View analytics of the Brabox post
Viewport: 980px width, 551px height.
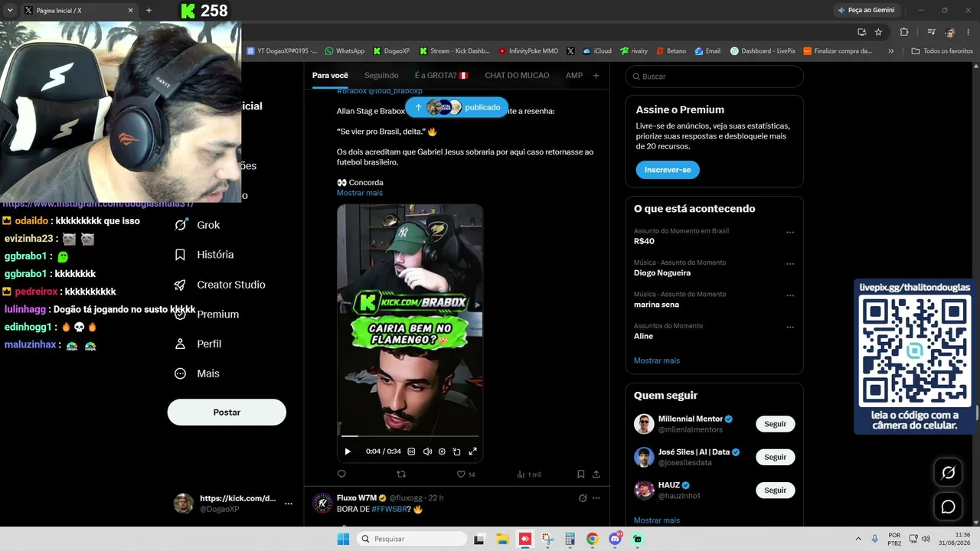[529, 474]
